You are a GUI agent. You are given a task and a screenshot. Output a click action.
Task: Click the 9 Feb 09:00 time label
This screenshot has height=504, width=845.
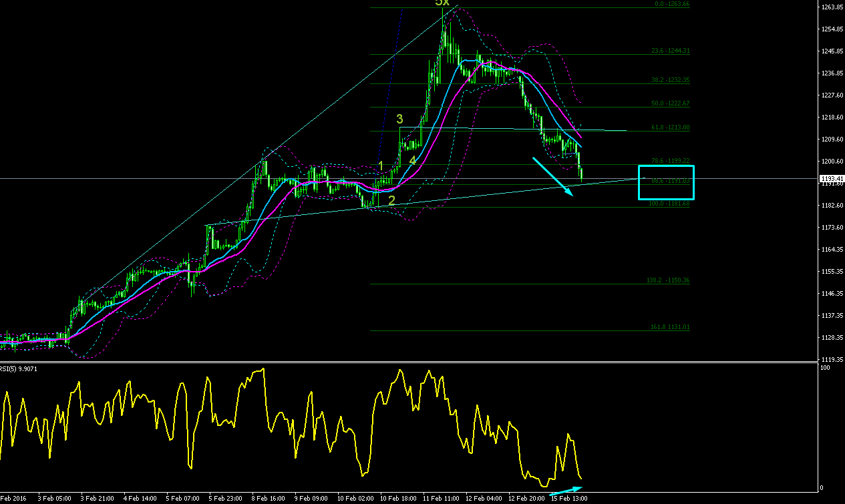pos(311,498)
